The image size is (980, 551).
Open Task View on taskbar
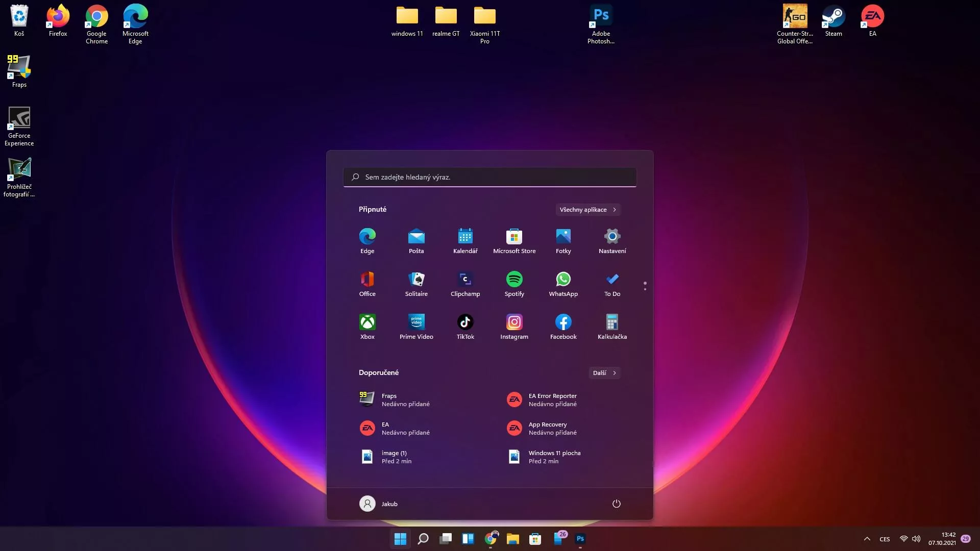tap(445, 539)
